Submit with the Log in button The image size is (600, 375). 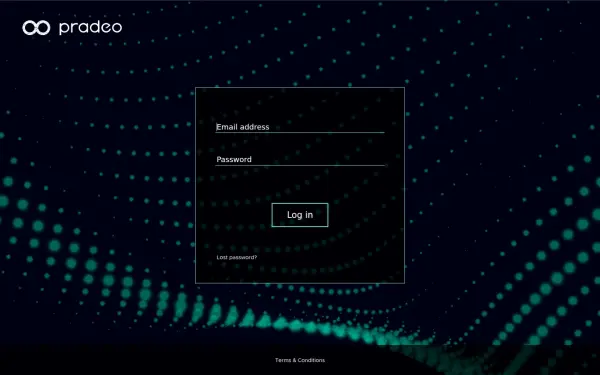(x=300, y=215)
